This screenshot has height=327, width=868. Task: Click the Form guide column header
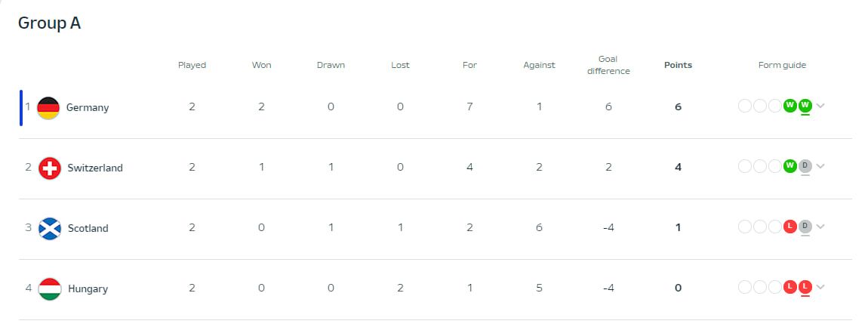coord(782,65)
